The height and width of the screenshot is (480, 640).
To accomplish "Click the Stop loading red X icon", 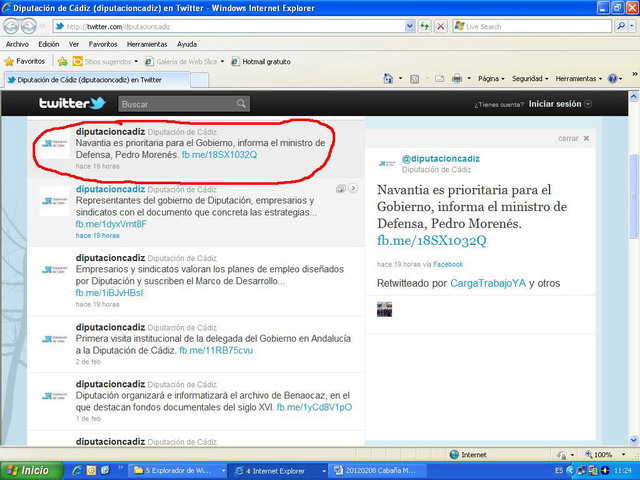I will (x=440, y=27).
